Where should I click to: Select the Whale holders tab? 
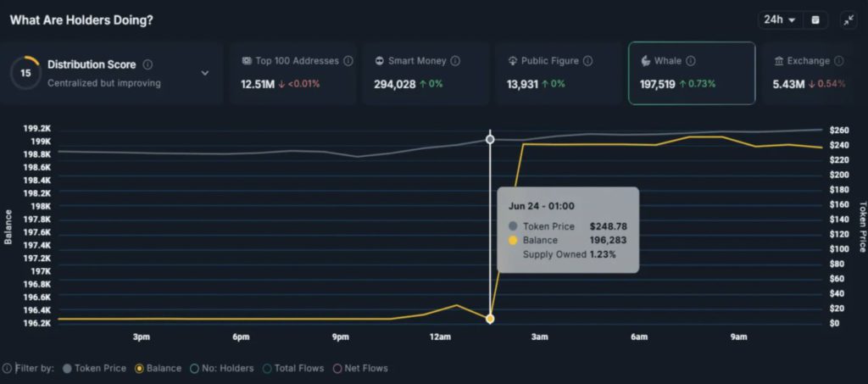pyautogui.click(x=691, y=73)
